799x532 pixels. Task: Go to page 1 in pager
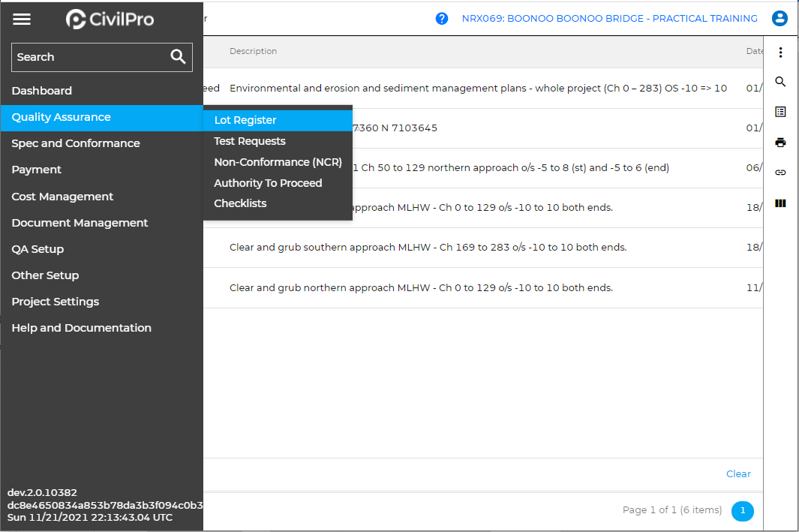pyautogui.click(x=743, y=510)
